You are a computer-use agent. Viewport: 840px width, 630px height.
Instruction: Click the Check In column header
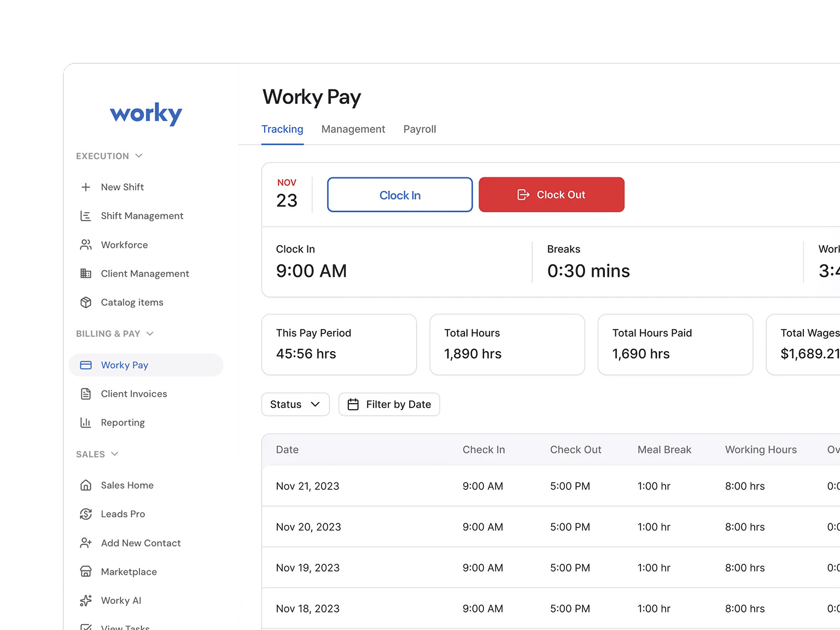click(484, 450)
